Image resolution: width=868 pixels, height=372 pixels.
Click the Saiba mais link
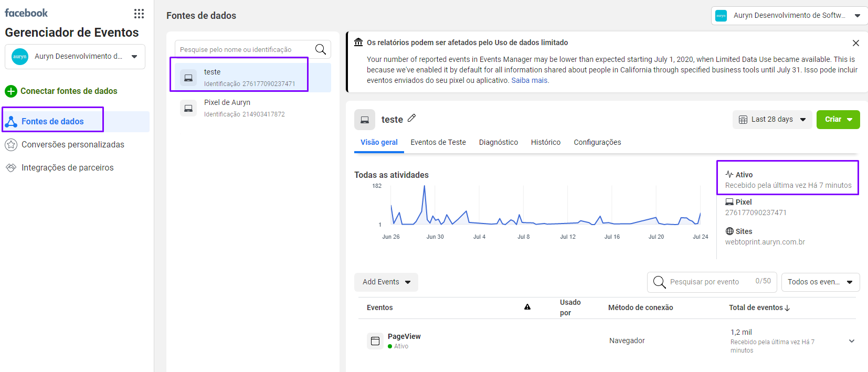tap(530, 80)
